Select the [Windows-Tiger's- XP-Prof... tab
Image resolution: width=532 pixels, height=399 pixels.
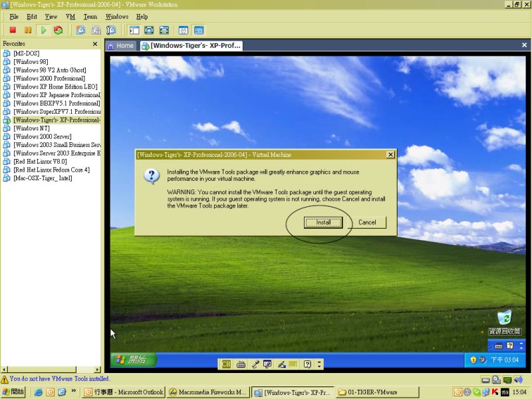click(x=192, y=46)
